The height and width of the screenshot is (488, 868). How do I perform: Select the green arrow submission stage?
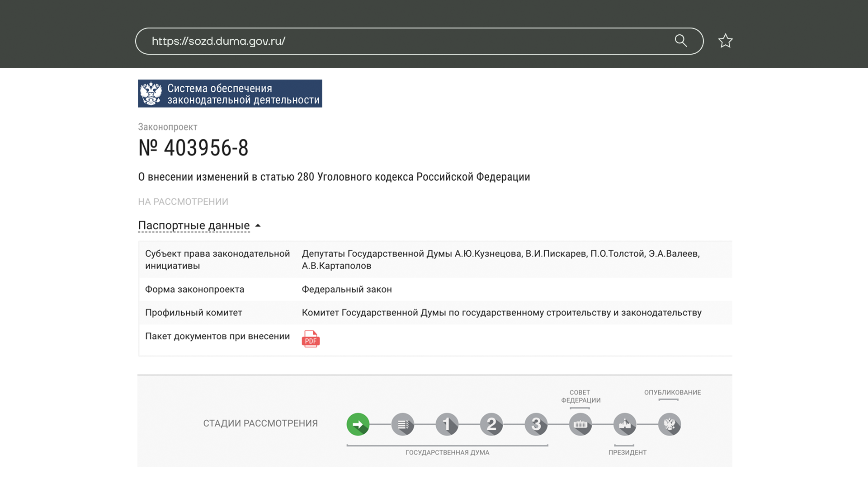(x=358, y=424)
